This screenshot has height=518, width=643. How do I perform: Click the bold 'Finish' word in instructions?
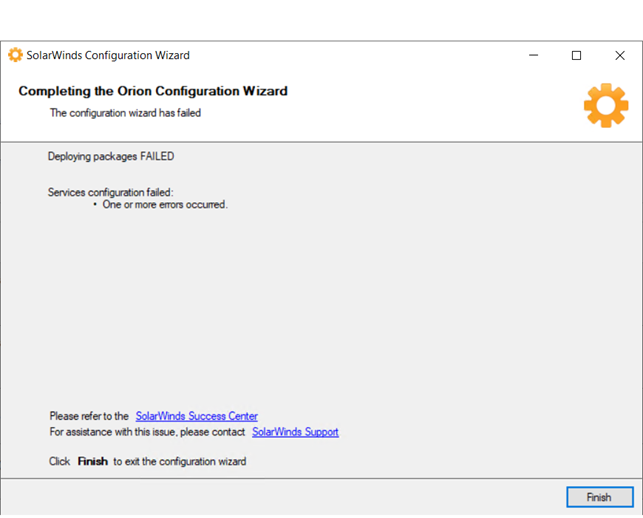(93, 461)
